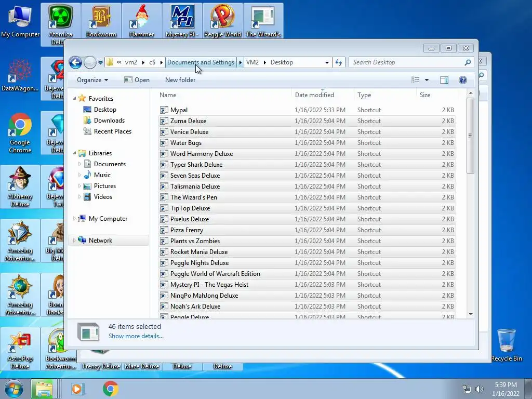This screenshot has height=399, width=532.
Task: Refresh the Desktop folder view
Action: (x=339, y=62)
